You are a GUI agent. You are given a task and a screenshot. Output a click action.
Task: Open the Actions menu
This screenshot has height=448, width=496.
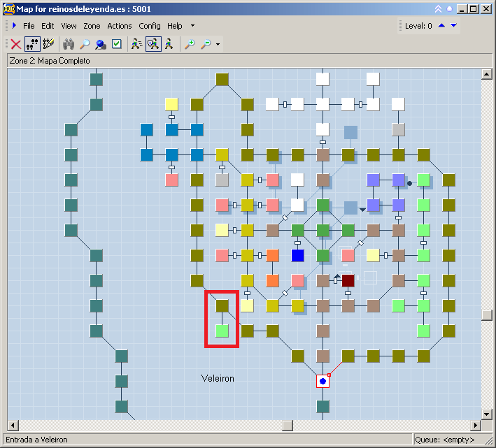(x=120, y=26)
